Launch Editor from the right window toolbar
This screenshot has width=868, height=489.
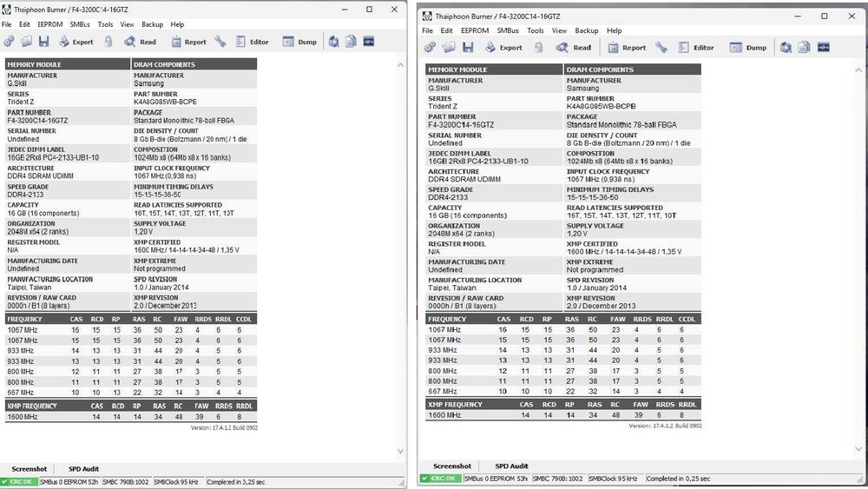696,48
